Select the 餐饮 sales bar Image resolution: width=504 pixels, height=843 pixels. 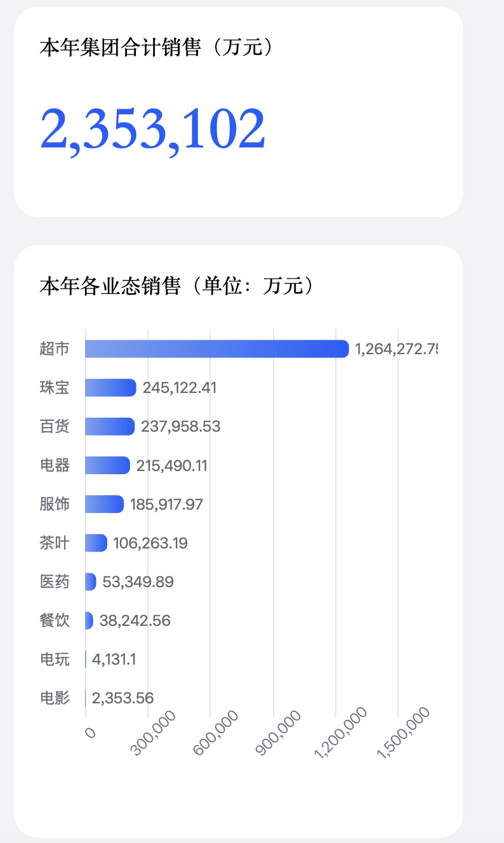89,621
